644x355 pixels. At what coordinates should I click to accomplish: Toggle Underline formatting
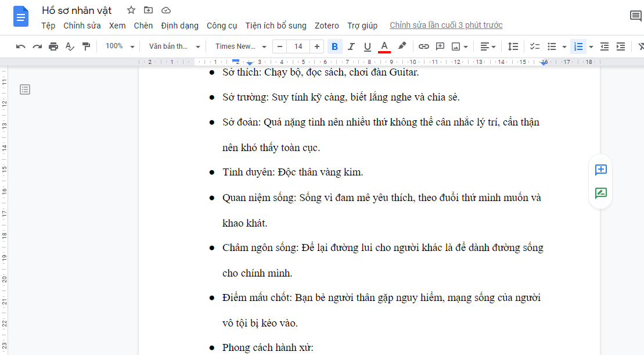click(x=367, y=46)
